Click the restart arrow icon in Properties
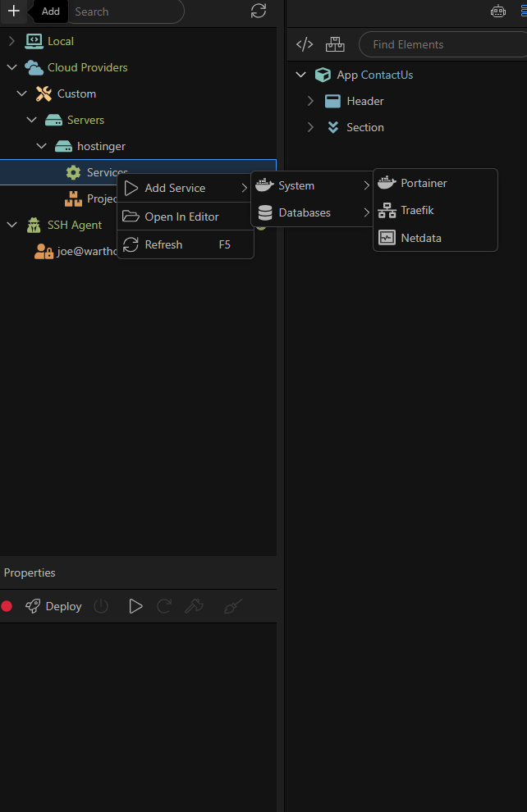The image size is (527, 812). (x=164, y=606)
